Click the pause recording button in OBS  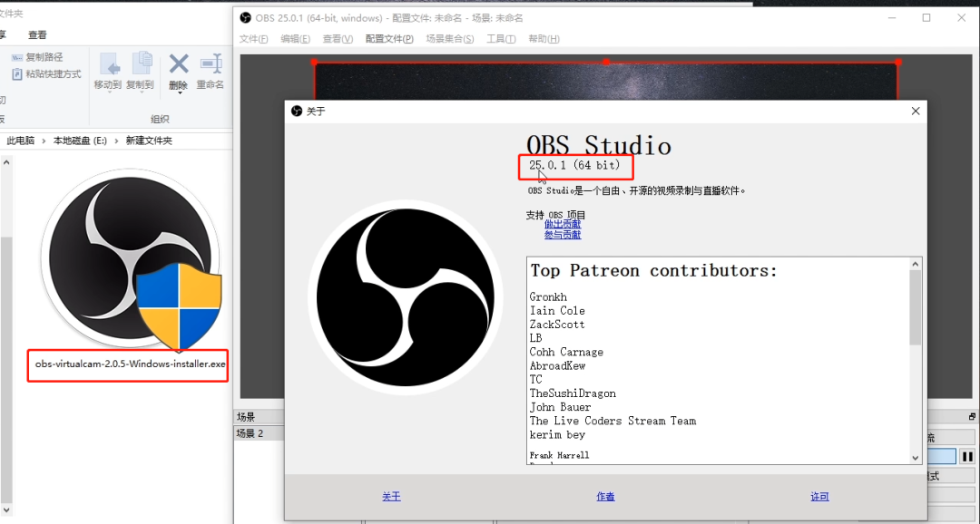pos(967,457)
